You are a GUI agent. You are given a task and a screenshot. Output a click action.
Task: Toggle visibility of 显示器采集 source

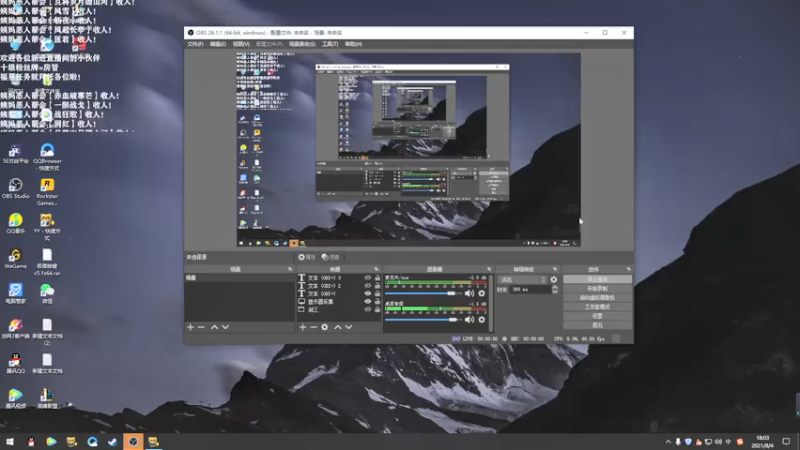tap(367, 302)
